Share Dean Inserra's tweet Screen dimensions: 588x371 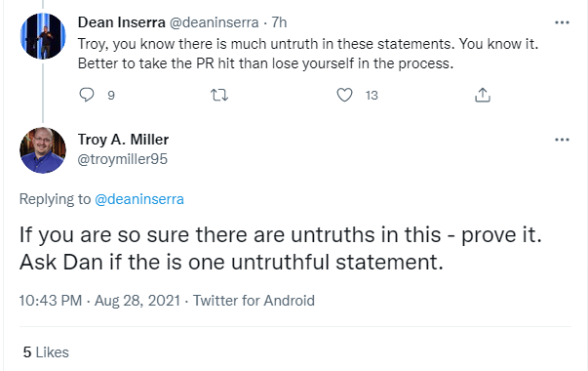(x=483, y=95)
